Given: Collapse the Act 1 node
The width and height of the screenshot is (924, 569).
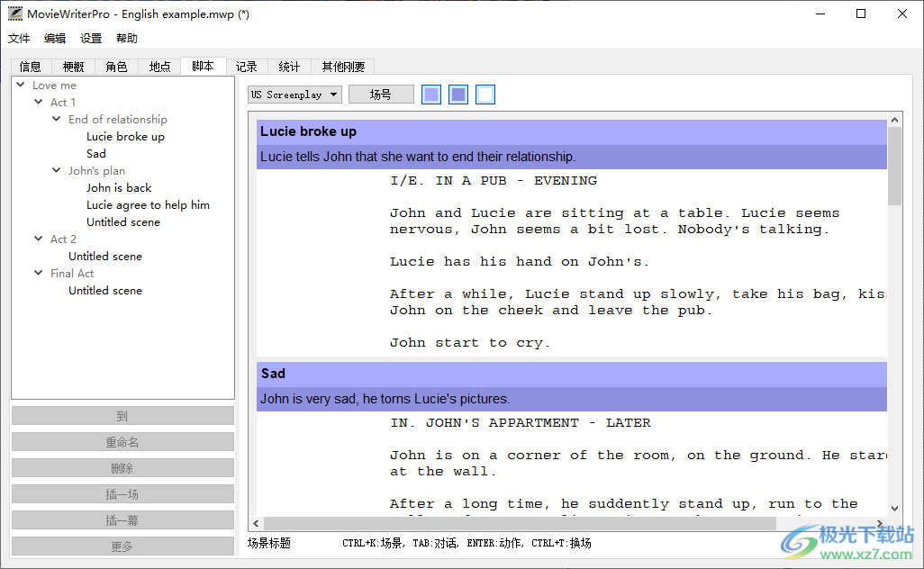Looking at the screenshot, I should coord(39,102).
